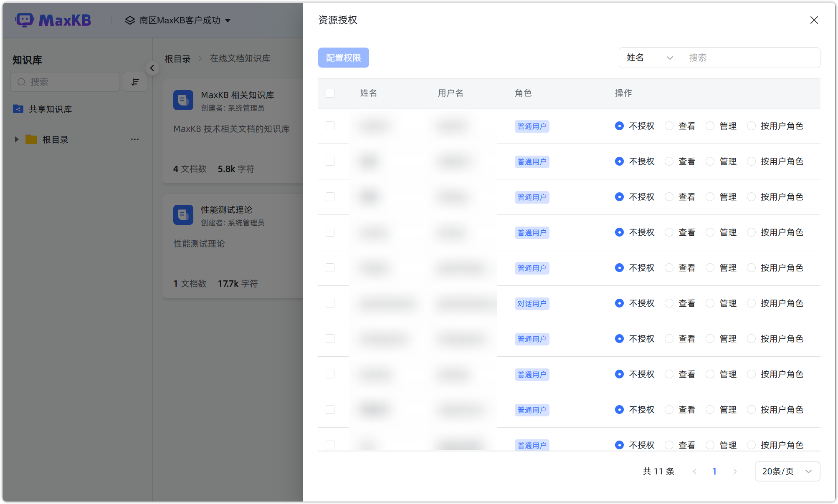Open the MaxKB 相关知识库 card icon
Viewport: 838px width, 504px height.
183,100
